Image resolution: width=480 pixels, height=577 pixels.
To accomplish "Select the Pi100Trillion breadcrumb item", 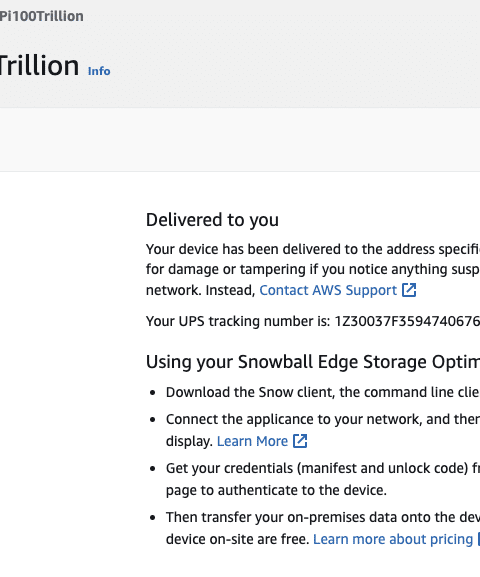I will [41, 16].
